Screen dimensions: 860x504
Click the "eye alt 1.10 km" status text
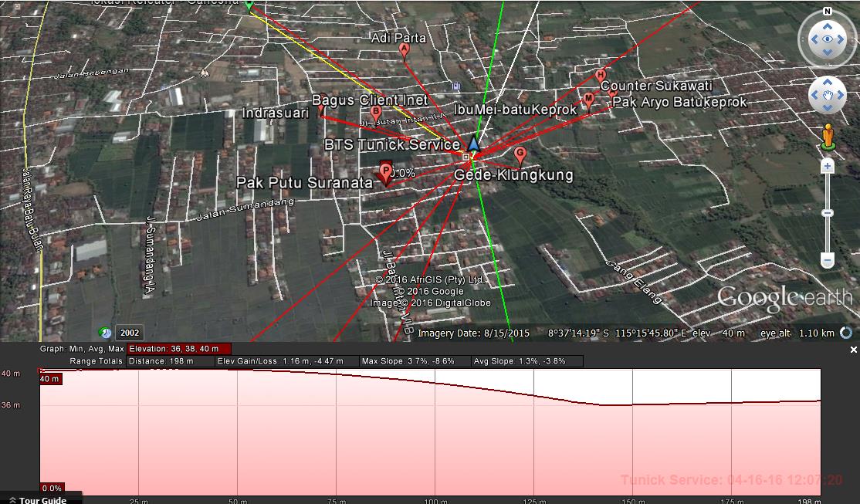(797, 333)
